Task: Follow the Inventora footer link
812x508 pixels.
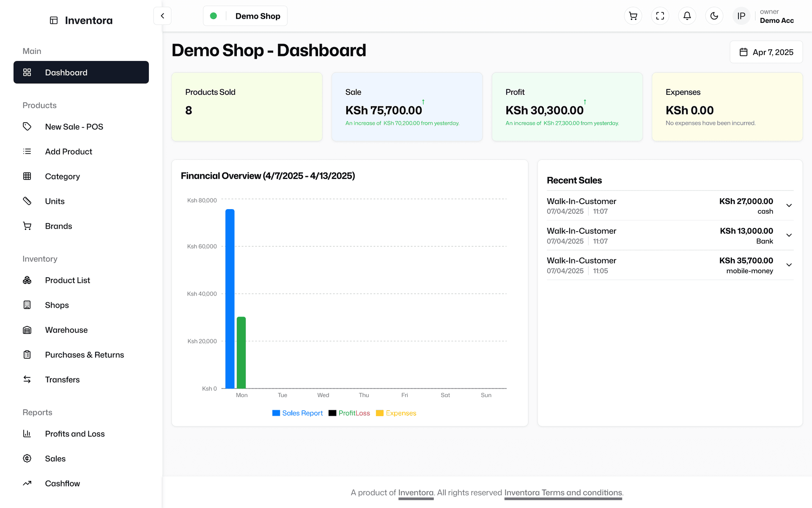Action: coord(416,493)
